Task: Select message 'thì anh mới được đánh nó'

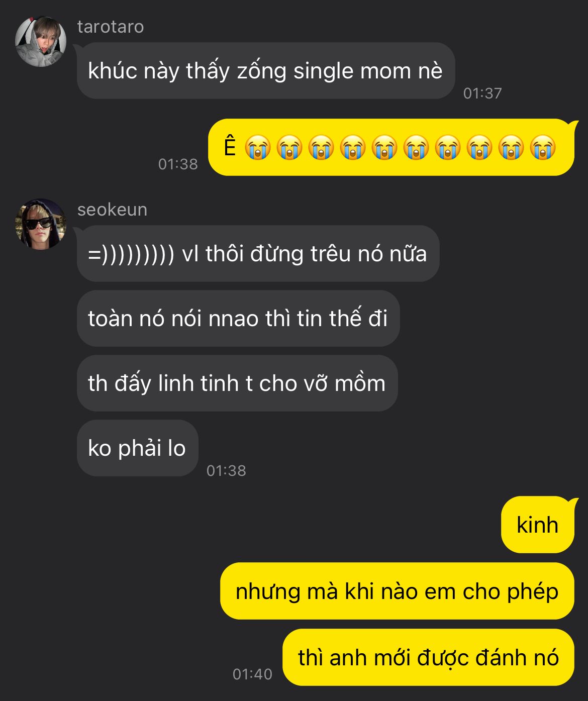Action: coord(428,657)
